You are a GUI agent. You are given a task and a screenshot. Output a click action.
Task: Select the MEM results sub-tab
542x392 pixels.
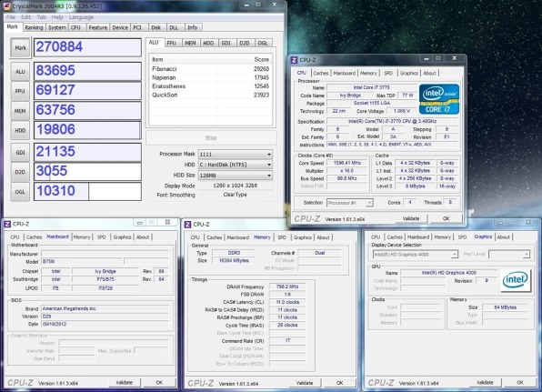point(190,44)
